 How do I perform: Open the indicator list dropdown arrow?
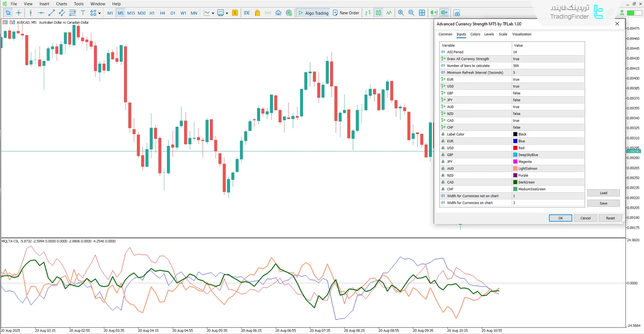tap(227, 13)
